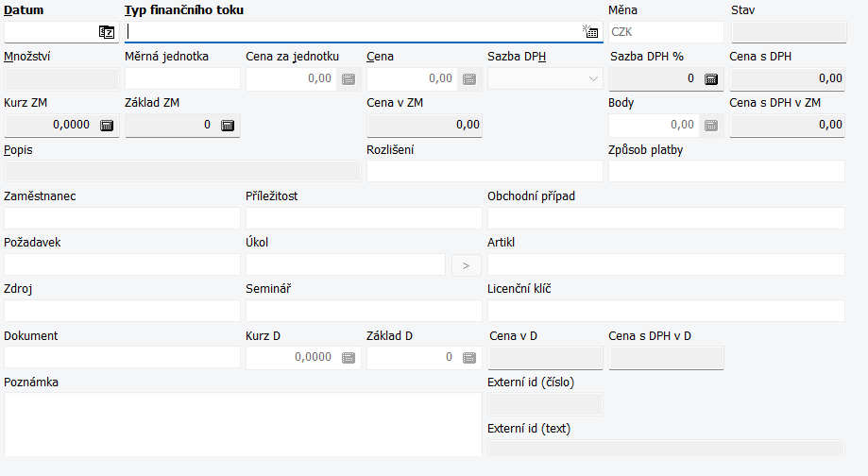Select the Způsob platby field
Viewport: 868px width, 476px height.
pos(727,171)
